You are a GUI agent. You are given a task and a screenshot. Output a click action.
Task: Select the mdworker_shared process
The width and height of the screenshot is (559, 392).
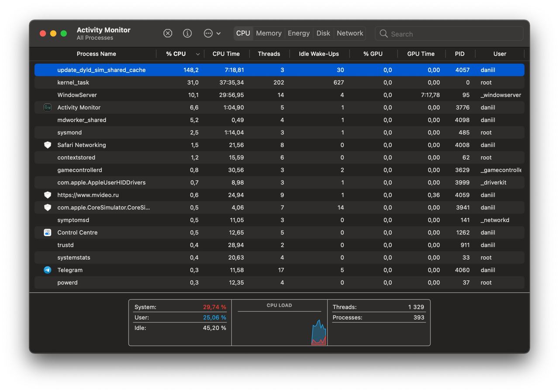279,120
